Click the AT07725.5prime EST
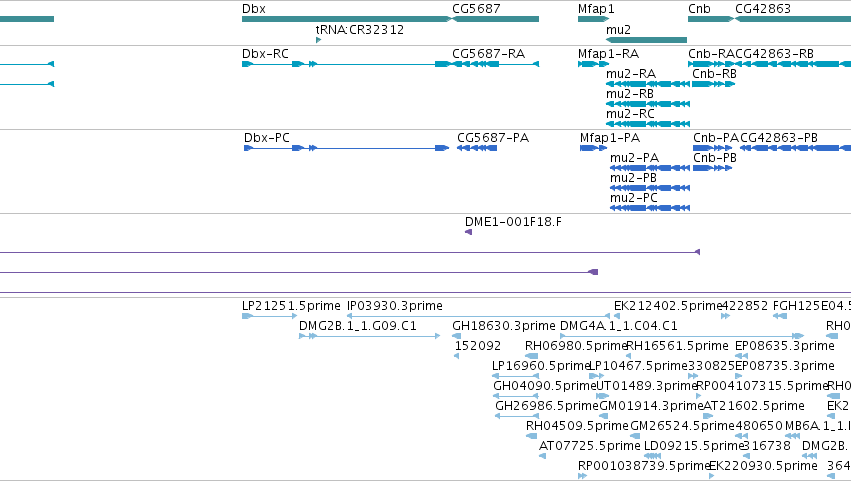 (542, 457)
